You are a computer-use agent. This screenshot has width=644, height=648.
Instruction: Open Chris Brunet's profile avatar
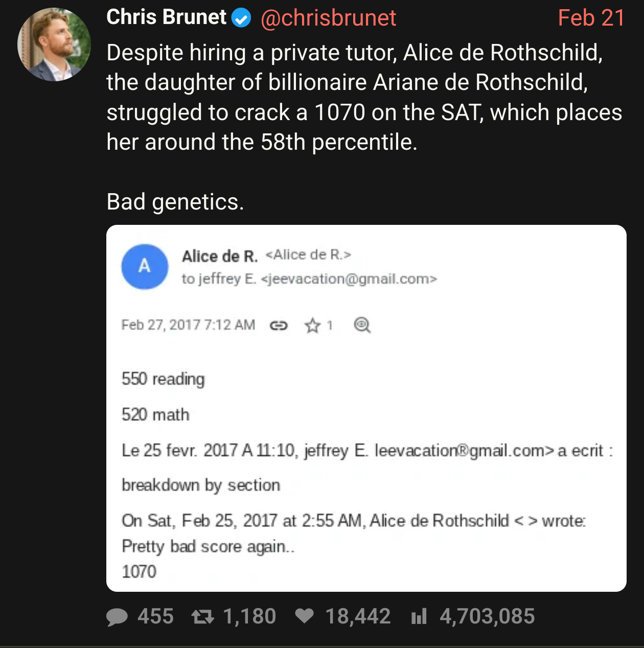(x=54, y=44)
